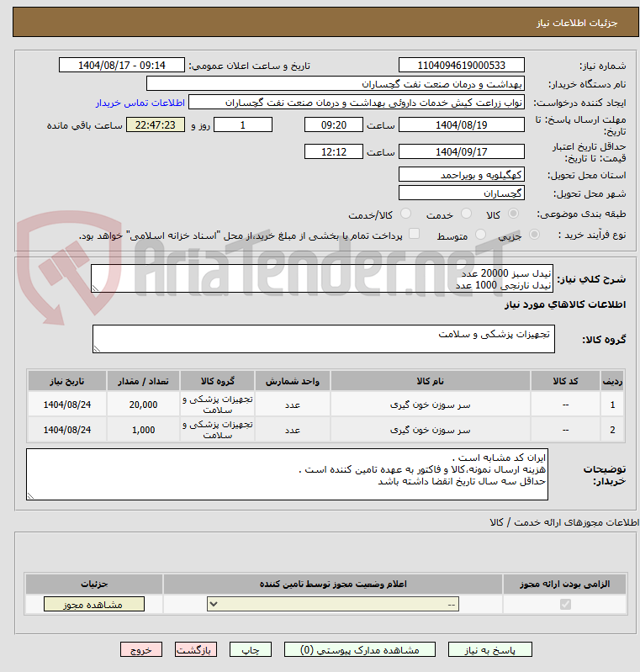Select the جزیی purchase type radio
Screen dimensions: 640x672
coord(534,235)
